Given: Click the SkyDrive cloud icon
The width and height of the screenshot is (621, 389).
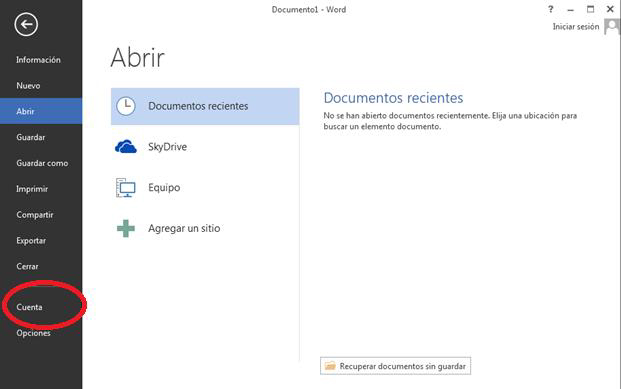Looking at the screenshot, I should (126, 147).
